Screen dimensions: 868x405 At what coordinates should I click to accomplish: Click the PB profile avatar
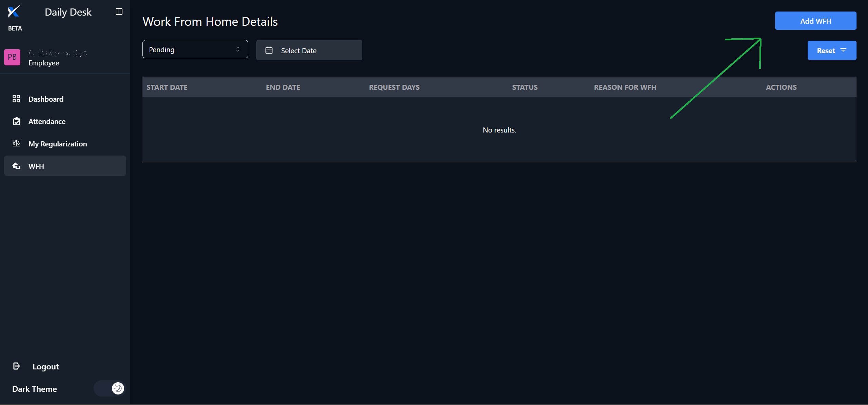click(12, 57)
